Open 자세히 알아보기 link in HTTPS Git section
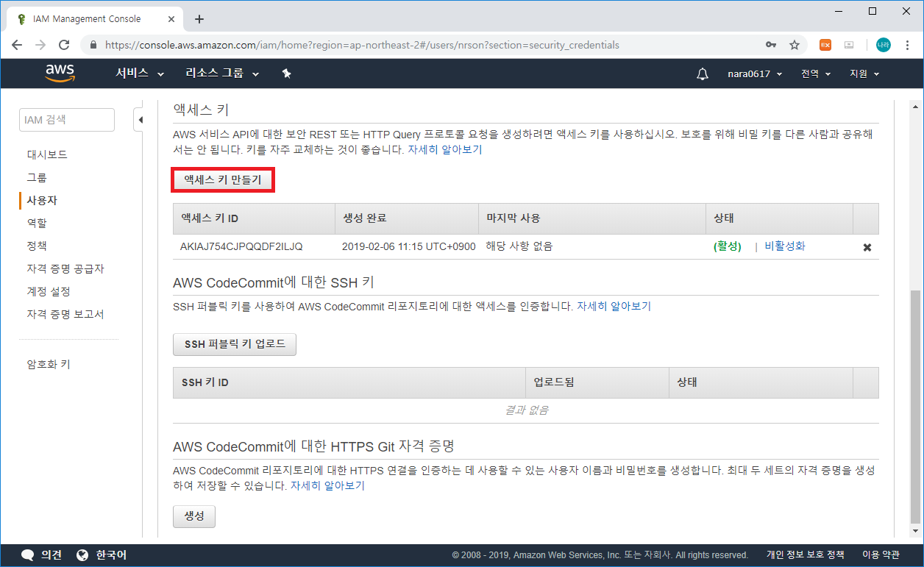Viewport: 924px width, 567px height. 327,485
